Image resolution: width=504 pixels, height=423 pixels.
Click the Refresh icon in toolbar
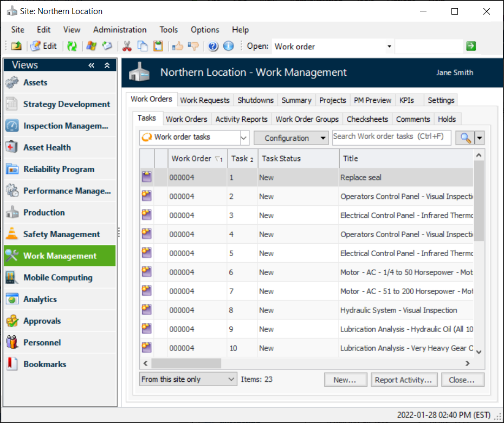[x=72, y=47]
